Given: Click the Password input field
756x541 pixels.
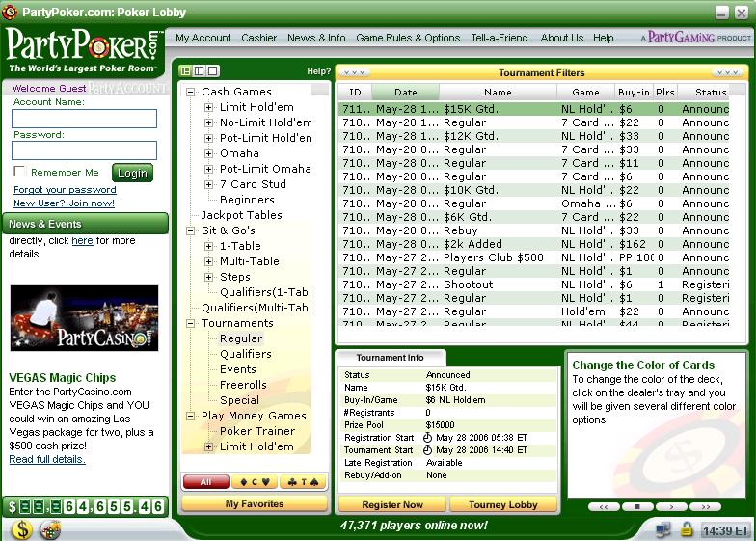Looking at the screenshot, I should click(85, 150).
